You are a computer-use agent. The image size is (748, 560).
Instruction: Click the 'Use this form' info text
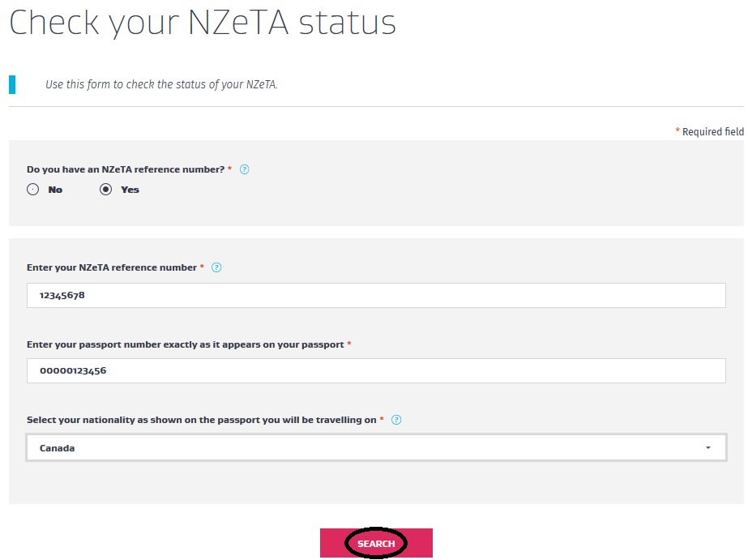click(x=161, y=84)
